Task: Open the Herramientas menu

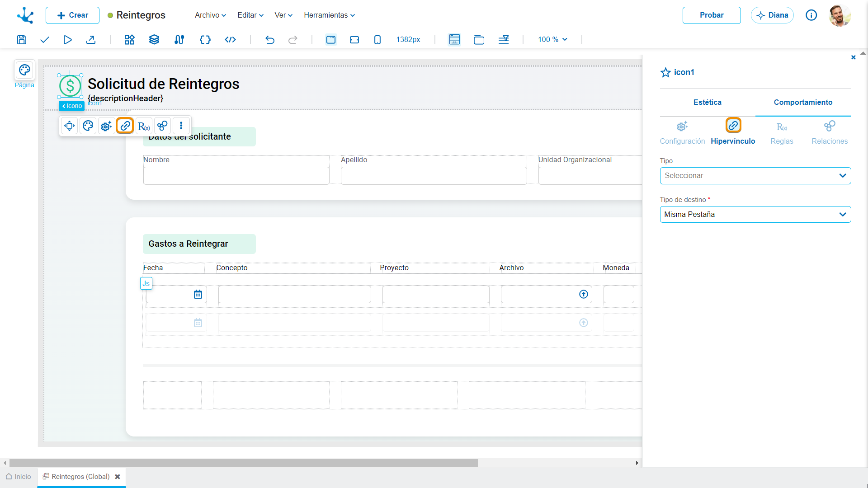Action: coord(329,15)
